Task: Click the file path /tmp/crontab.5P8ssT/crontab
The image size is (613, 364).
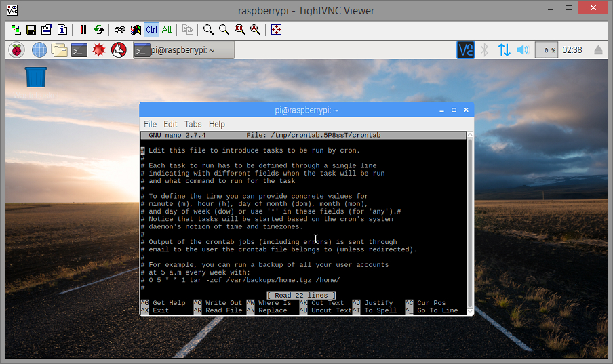Action: pyautogui.click(x=325, y=136)
